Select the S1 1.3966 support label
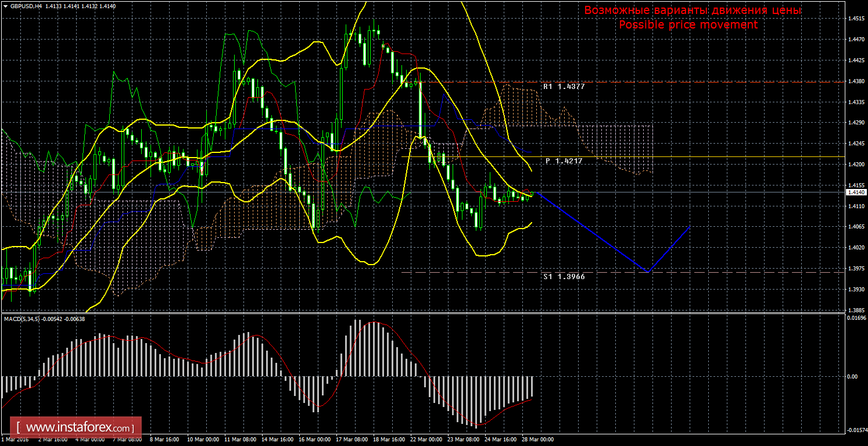 [x=564, y=277]
